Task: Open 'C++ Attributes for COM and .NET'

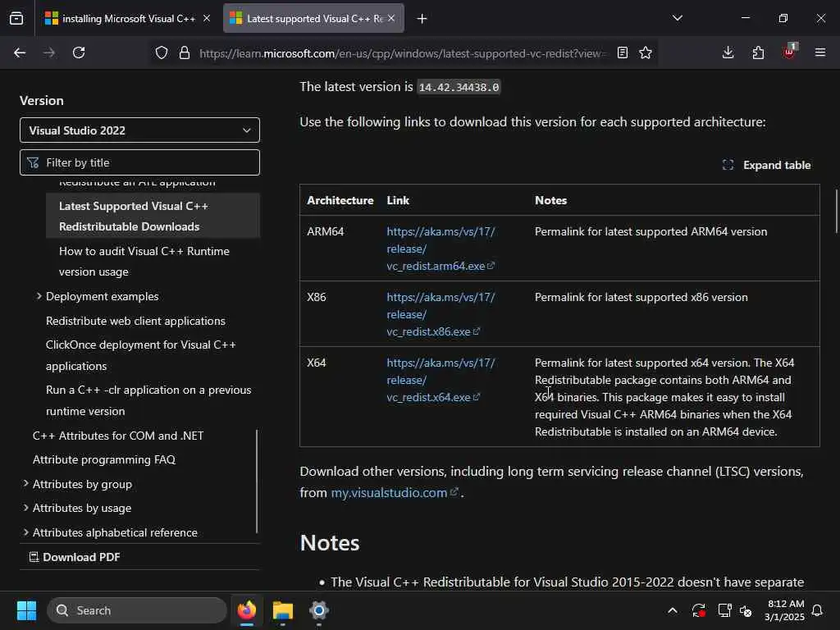Action: click(x=118, y=436)
